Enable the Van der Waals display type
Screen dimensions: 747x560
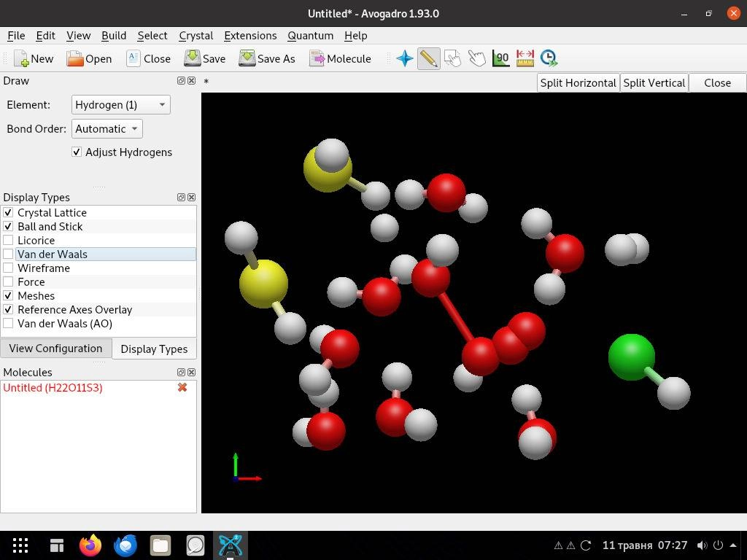[8, 254]
